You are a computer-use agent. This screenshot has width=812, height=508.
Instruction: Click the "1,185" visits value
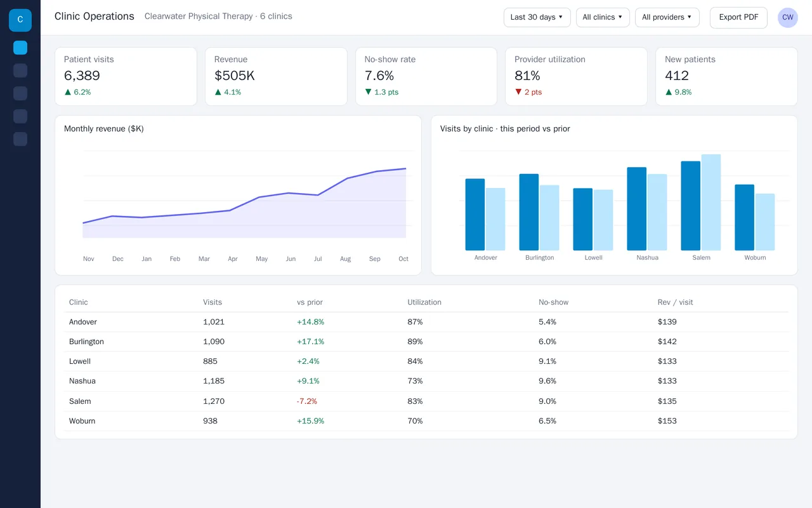214,381
